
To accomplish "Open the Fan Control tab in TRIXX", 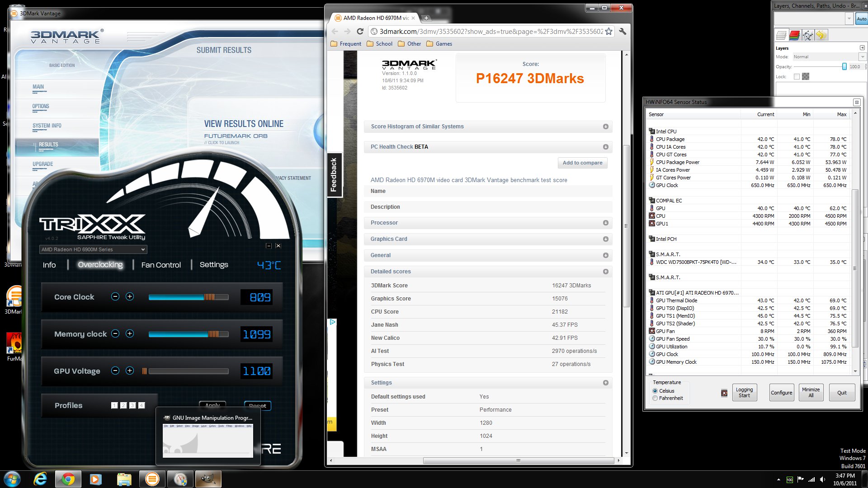I will (x=161, y=265).
